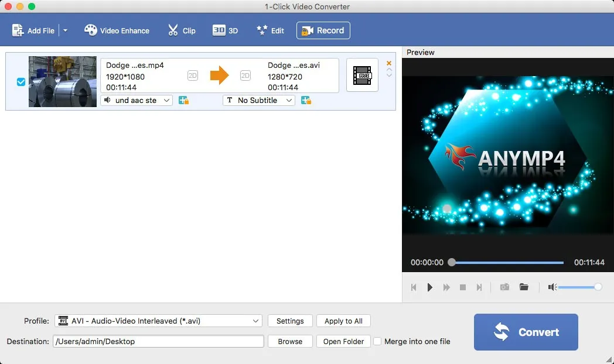Image resolution: width=614 pixels, height=364 pixels.
Task: Click the Record toolbar icon
Action: (323, 30)
